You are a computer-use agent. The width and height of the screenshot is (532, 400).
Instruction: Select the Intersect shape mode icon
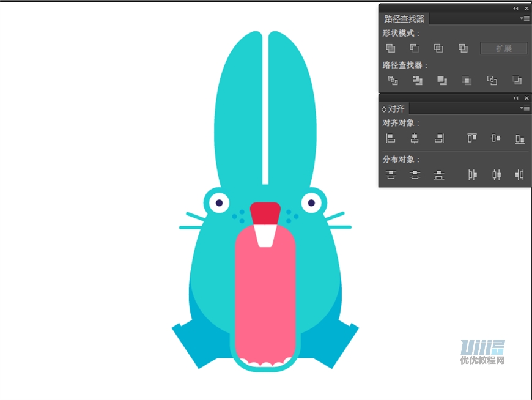[x=438, y=48]
